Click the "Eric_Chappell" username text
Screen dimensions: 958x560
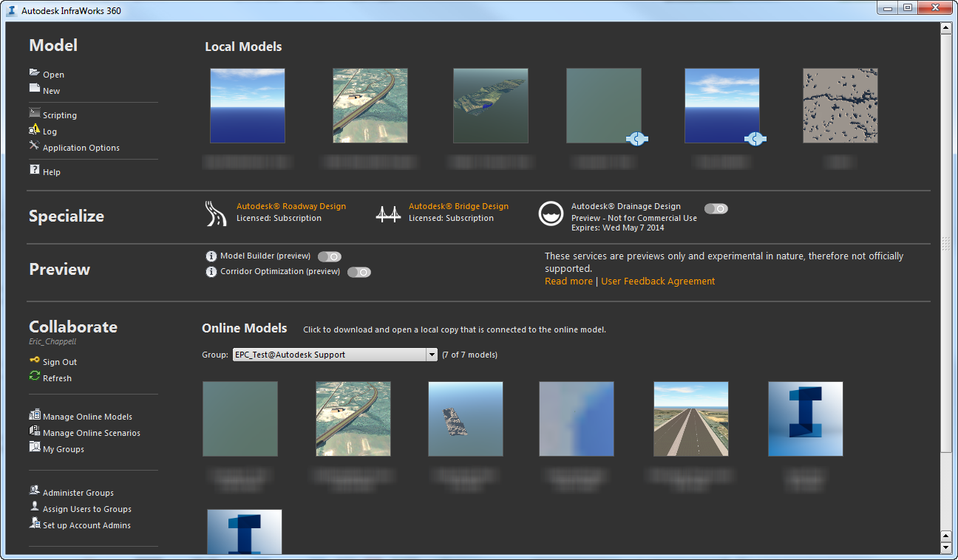(x=52, y=342)
